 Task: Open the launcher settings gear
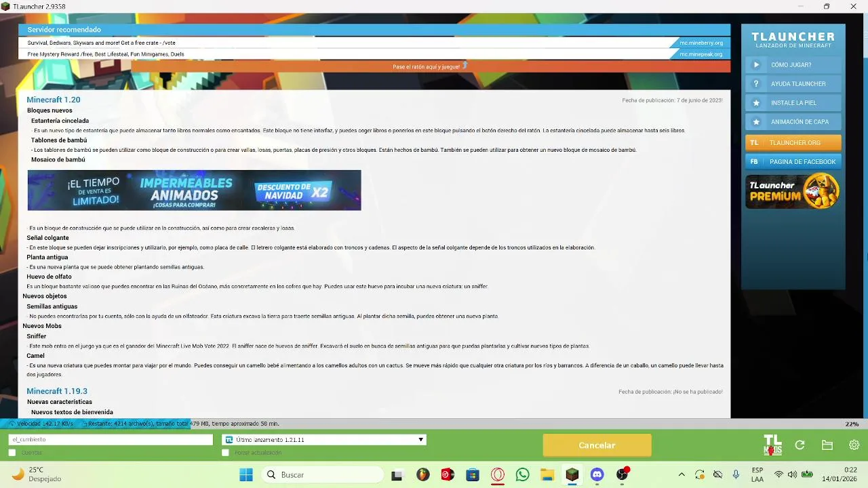pyautogui.click(x=854, y=445)
